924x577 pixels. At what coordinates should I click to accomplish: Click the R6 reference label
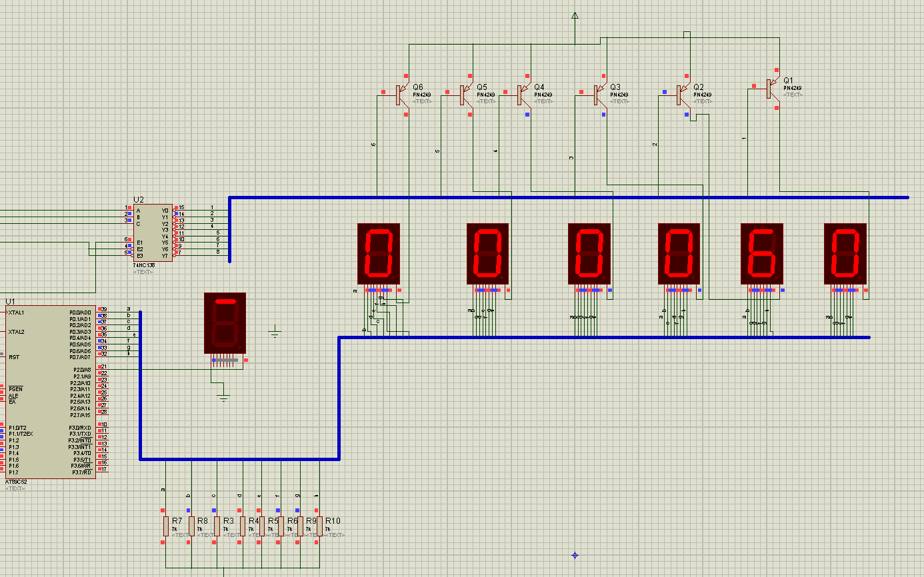[292, 520]
